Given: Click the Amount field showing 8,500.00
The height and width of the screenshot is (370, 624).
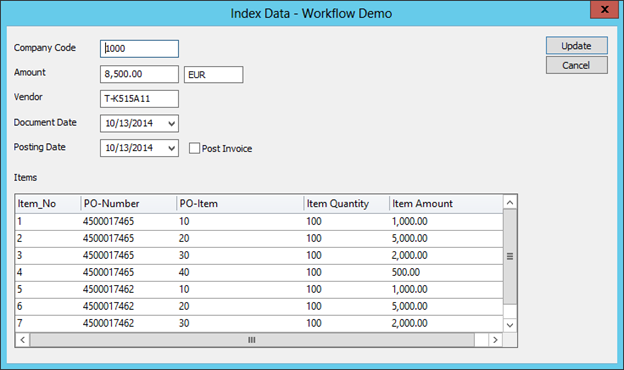Looking at the screenshot, I should pyautogui.click(x=139, y=74).
